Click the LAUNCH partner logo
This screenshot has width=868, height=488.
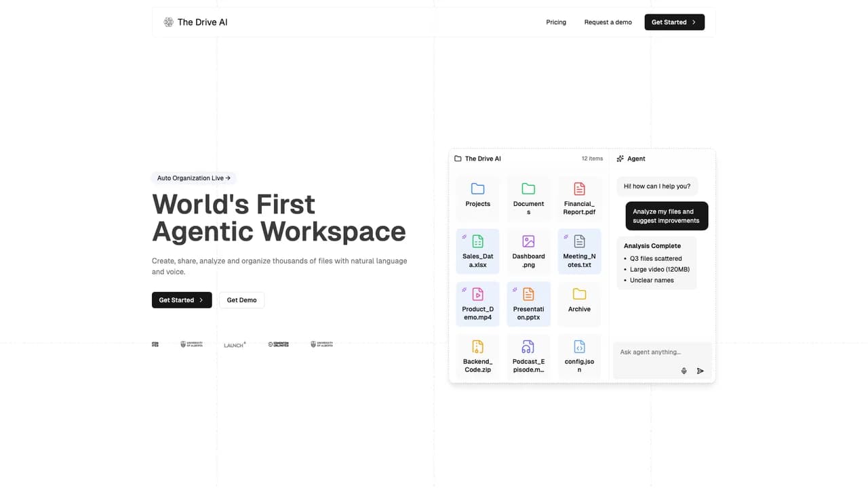point(235,345)
